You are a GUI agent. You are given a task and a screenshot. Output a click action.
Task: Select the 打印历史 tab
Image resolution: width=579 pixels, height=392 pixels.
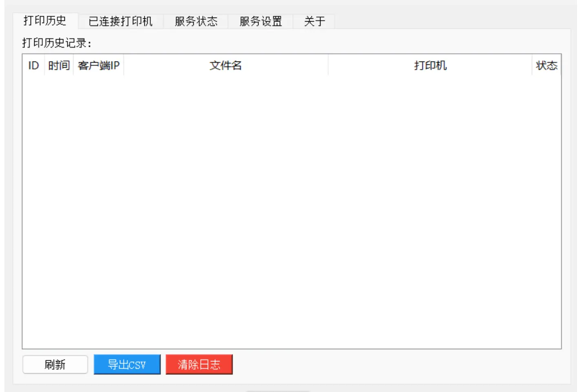(46, 22)
